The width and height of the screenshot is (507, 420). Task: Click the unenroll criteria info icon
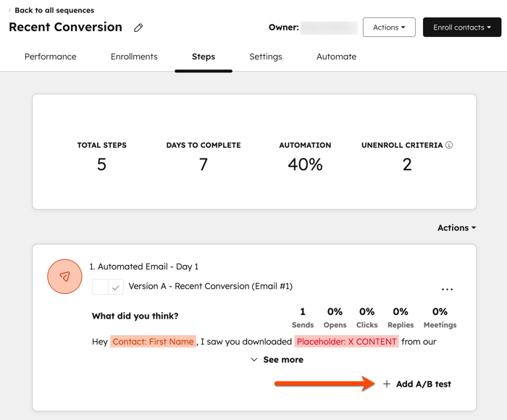pyautogui.click(x=449, y=145)
